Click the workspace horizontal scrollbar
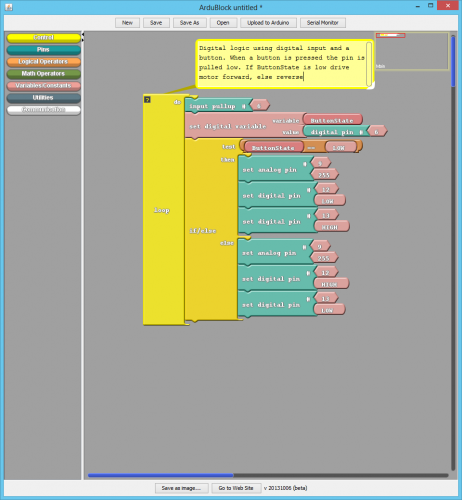The width and height of the screenshot is (462, 500). [x=160, y=475]
